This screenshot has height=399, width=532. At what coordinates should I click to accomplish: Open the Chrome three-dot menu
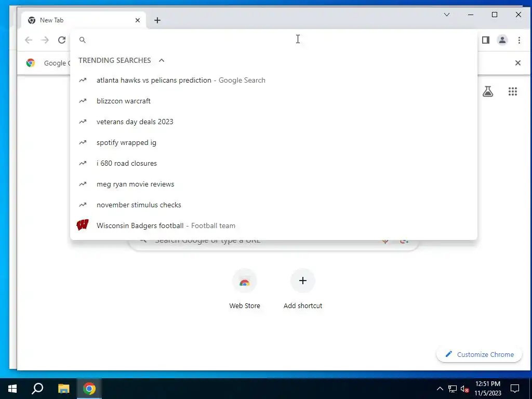click(519, 40)
